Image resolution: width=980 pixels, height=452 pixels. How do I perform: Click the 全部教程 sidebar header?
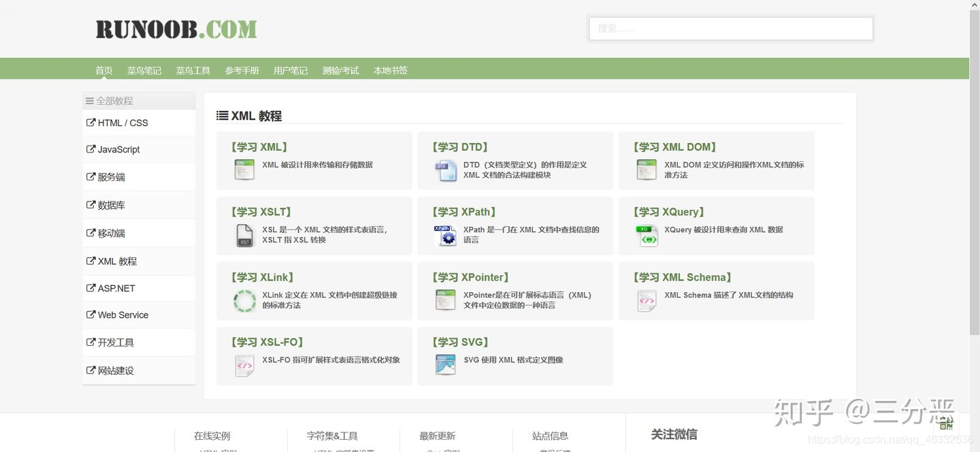coord(139,101)
